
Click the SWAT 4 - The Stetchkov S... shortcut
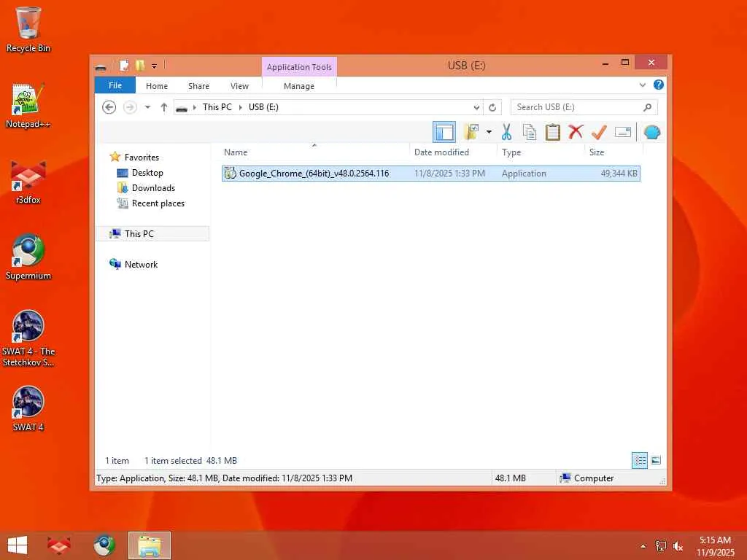pyautogui.click(x=28, y=338)
